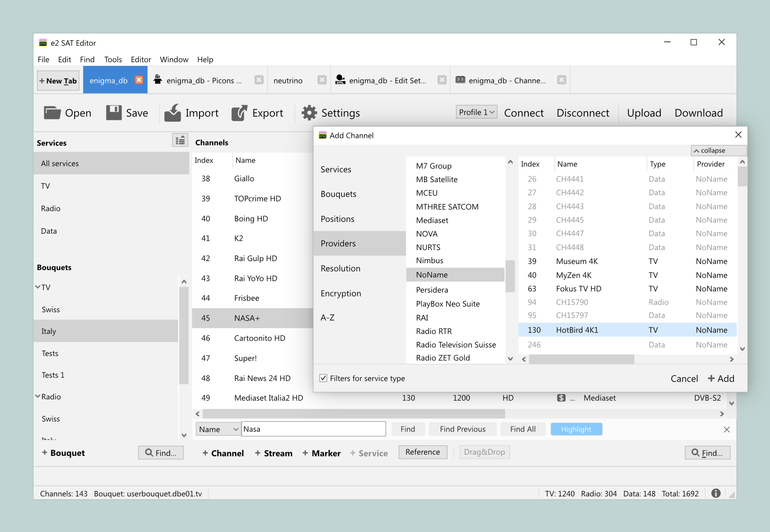Close the enigma_db tab with its orange X
Image resolution: width=770 pixels, height=532 pixels.
pos(139,80)
